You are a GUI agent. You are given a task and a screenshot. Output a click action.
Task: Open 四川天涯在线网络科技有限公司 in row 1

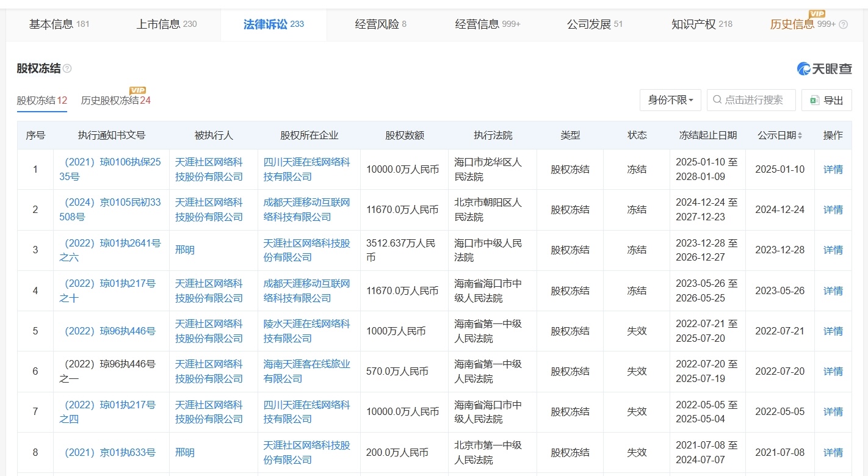(x=307, y=170)
